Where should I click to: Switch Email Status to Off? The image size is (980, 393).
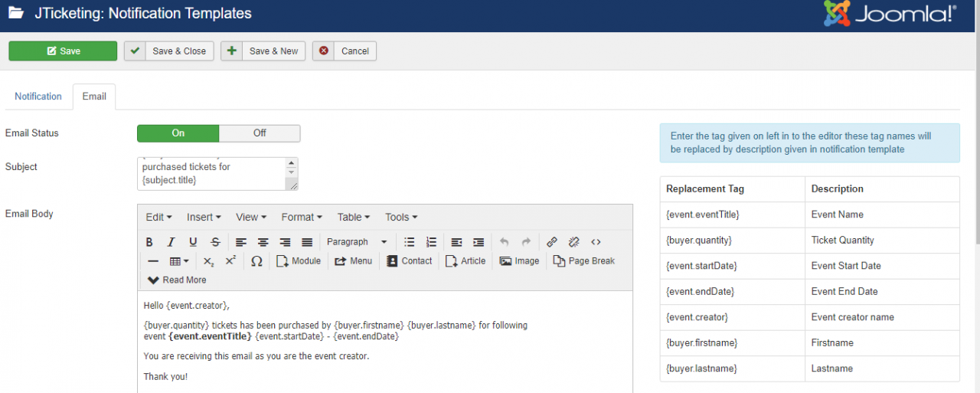click(260, 133)
